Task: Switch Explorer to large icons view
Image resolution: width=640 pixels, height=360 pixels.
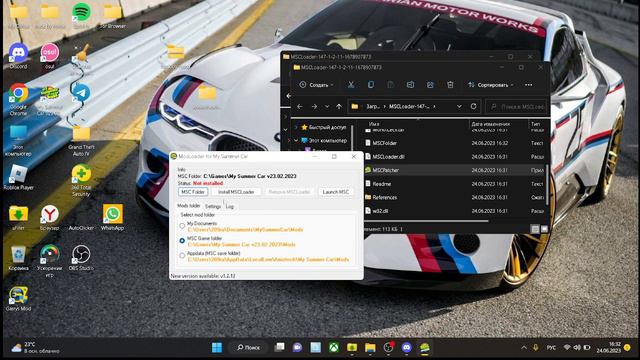Action: (x=544, y=229)
